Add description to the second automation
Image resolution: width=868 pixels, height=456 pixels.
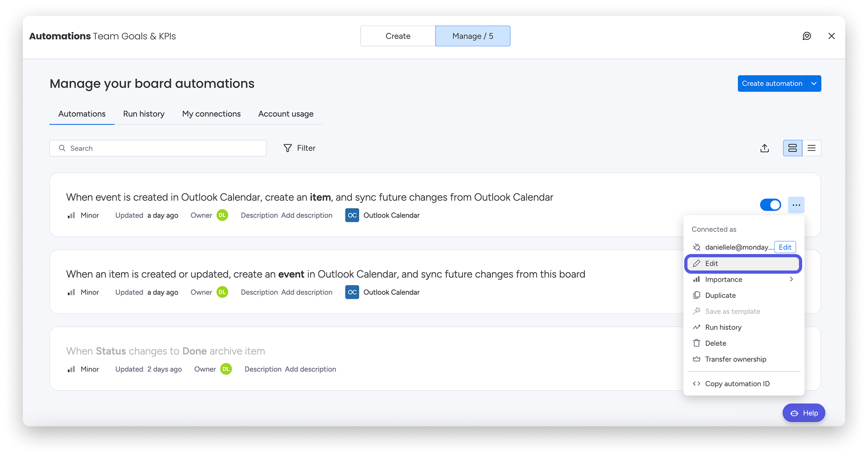(x=307, y=292)
